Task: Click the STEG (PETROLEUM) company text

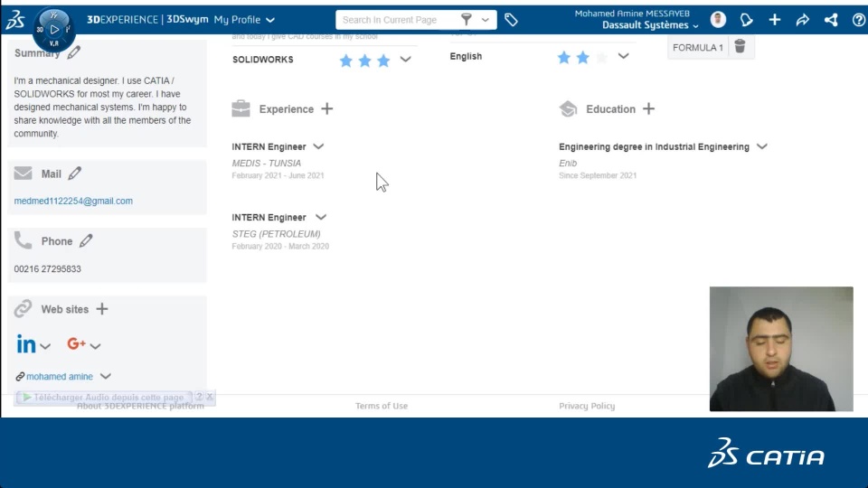Action: point(277,234)
